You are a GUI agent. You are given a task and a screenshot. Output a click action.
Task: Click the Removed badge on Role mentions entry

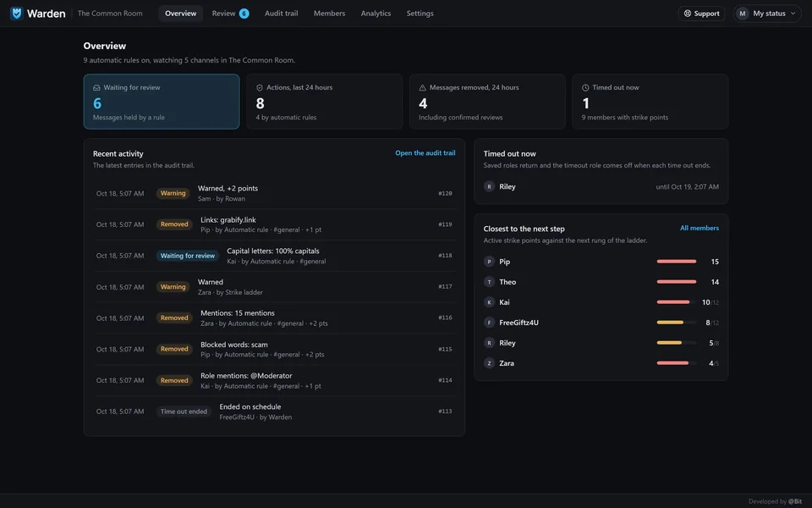[x=174, y=380]
